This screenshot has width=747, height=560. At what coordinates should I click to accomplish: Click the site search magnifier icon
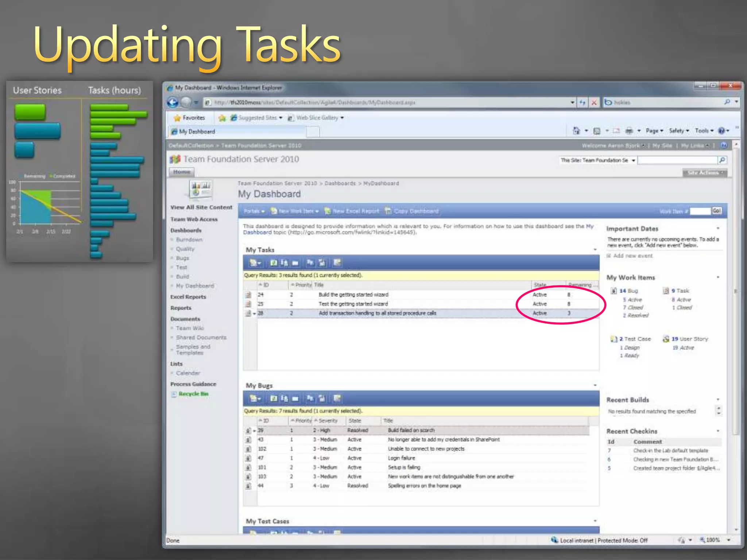click(x=722, y=160)
